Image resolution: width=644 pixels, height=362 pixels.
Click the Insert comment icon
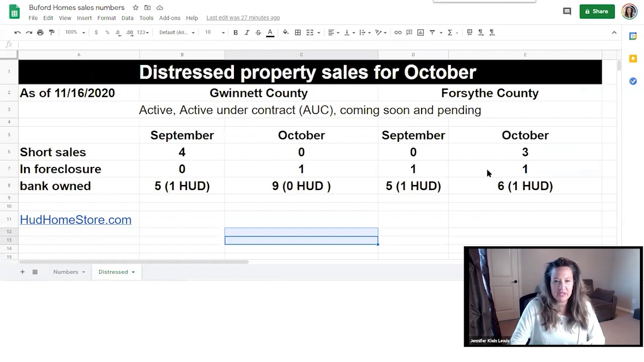click(x=410, y=32)
